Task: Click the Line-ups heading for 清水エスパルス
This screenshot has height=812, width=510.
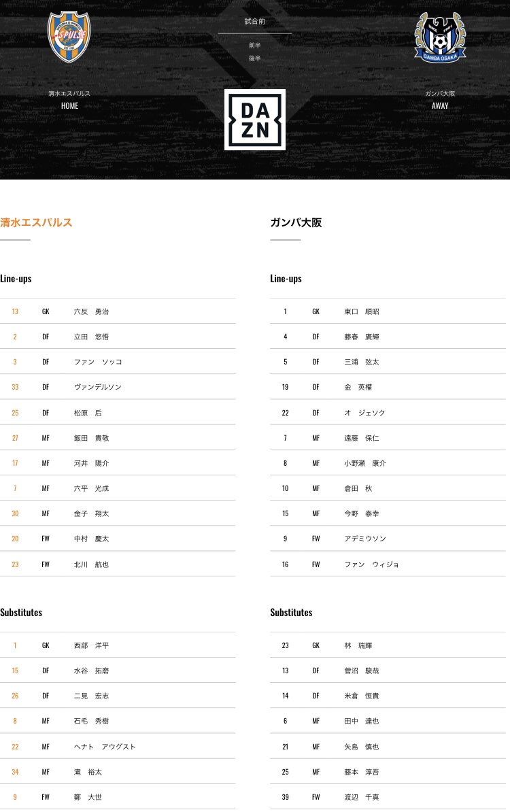Action: (x=16, y=279)
